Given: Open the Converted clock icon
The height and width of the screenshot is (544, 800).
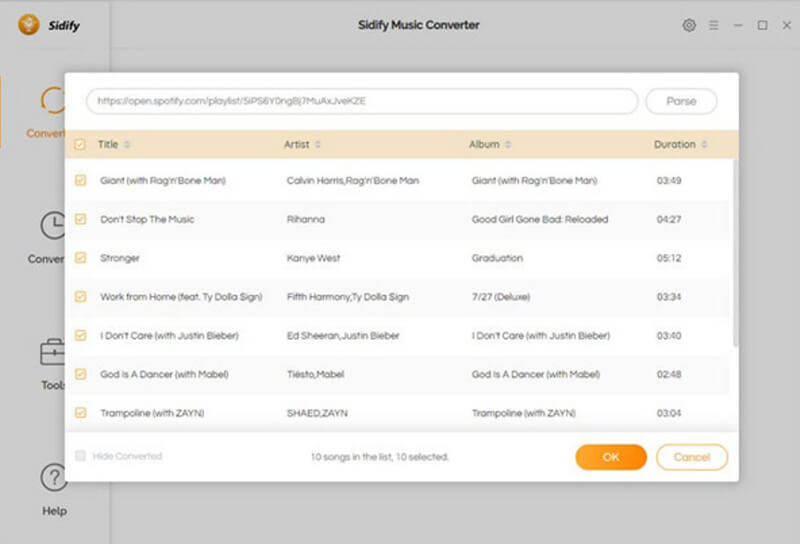Looking at the screenshot, I should point(52,225).
